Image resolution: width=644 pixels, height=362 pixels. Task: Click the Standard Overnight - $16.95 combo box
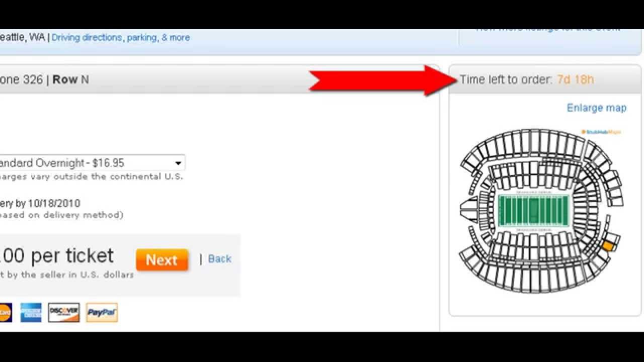93,163
